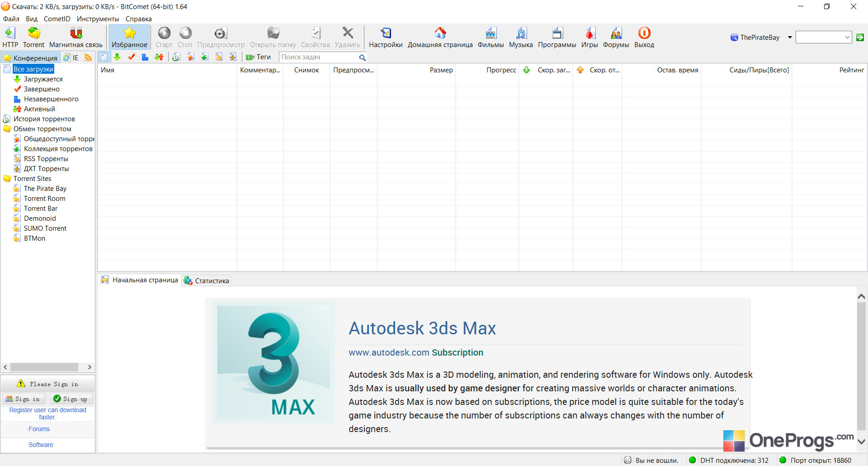Open the Игры games section
The width and height of the screenshot is (868, 466).
(x=590, y=37)
